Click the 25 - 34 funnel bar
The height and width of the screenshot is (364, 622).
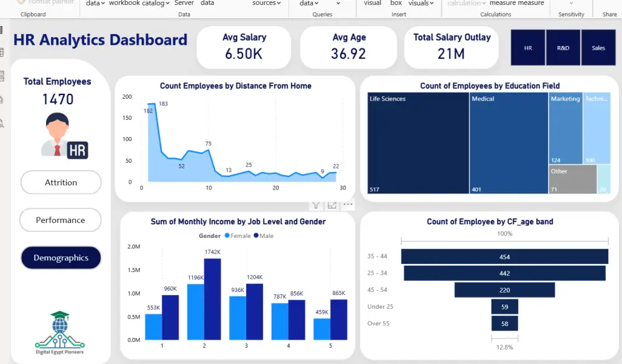(504, 273)
